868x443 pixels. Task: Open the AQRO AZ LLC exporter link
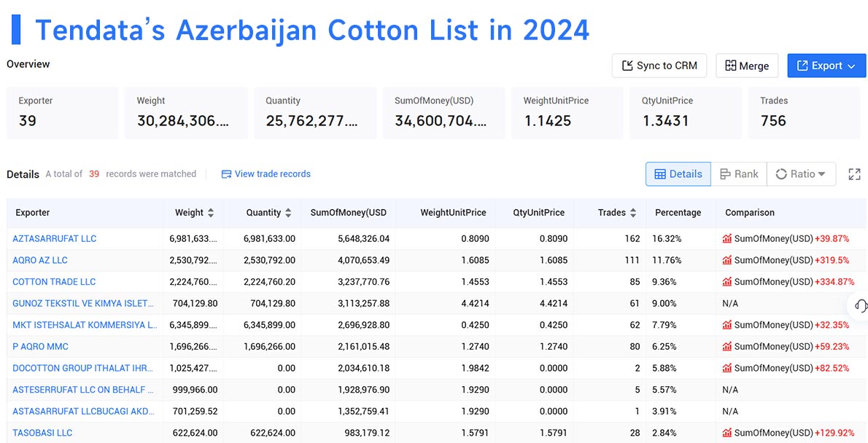(40, 260)
